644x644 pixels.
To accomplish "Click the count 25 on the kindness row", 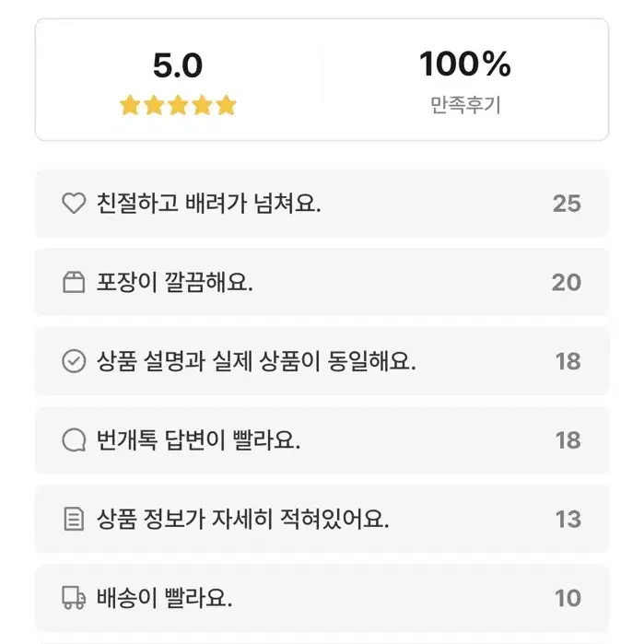I will pos(567,204).
